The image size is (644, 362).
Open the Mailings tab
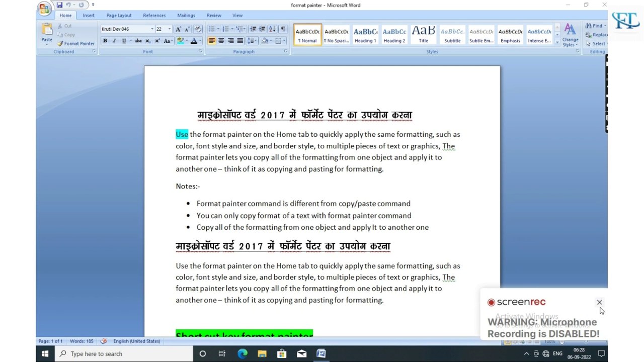(x=186, y=16)
